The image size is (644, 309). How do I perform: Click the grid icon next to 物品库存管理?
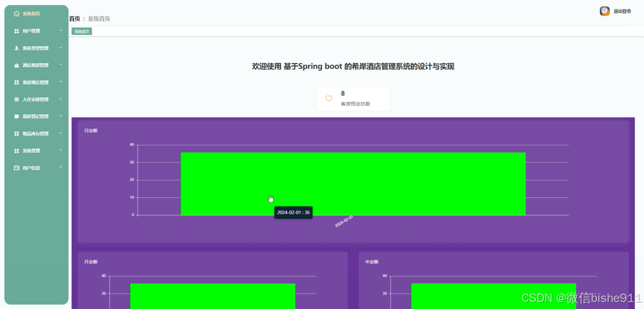tap(17, 134)
